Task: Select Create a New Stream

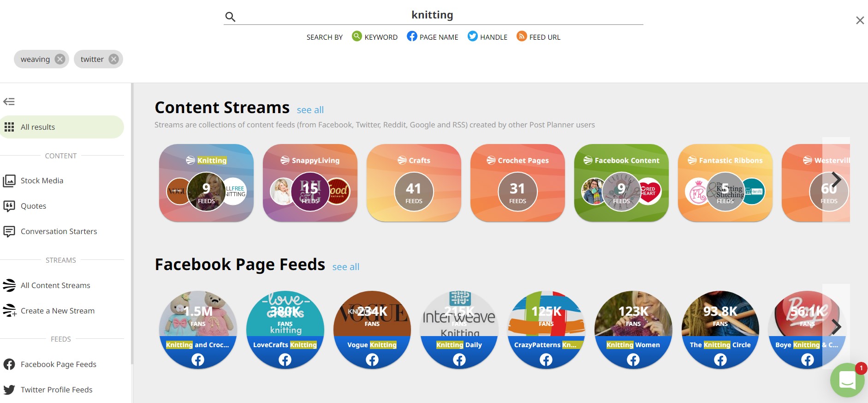Action: point(49,311)
